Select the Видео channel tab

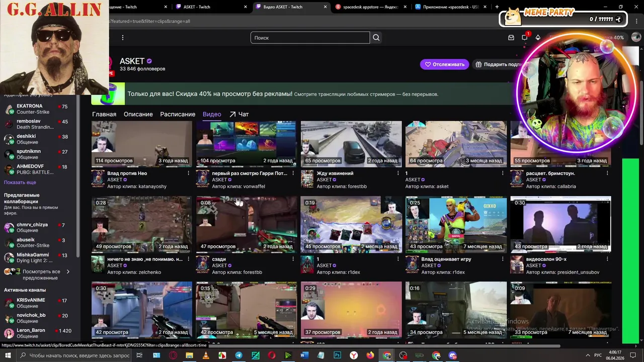click(212, 114)
